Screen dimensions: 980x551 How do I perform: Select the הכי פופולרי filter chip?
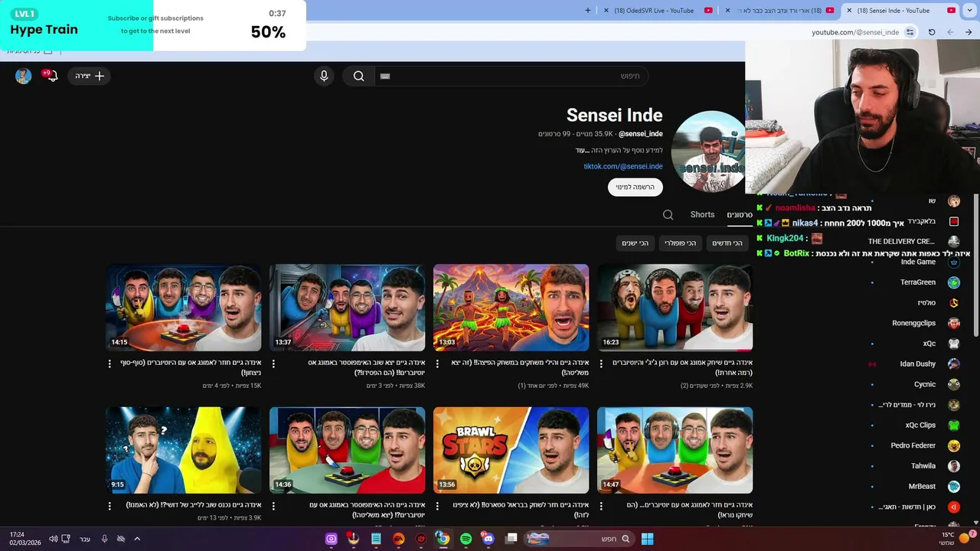click(x=680, y=243)
